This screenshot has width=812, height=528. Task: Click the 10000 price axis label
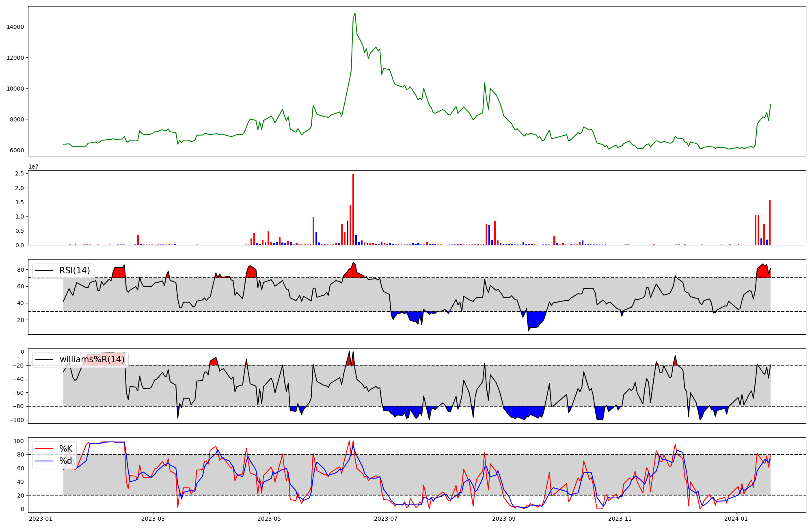tap(16, 89)
